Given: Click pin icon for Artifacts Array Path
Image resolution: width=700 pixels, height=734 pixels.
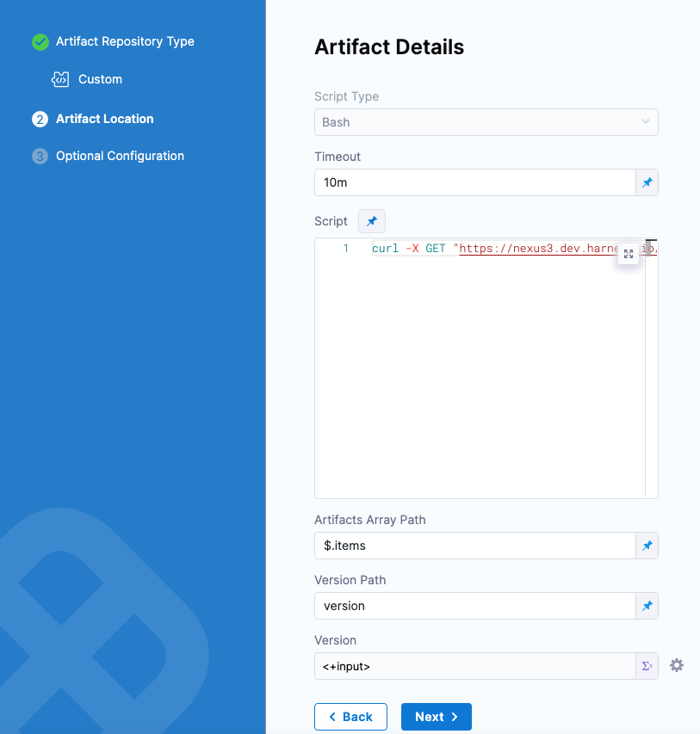Looking at the screenshot, I should click(x=647, y=546).
